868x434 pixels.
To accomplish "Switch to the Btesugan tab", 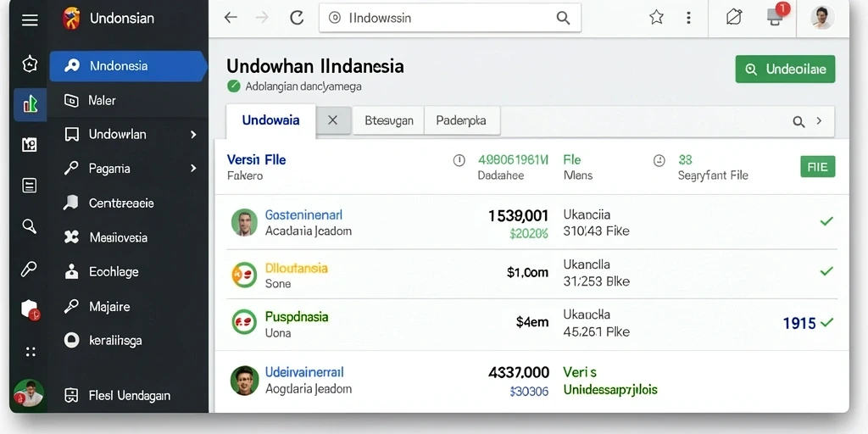I will tap(388, 120).
